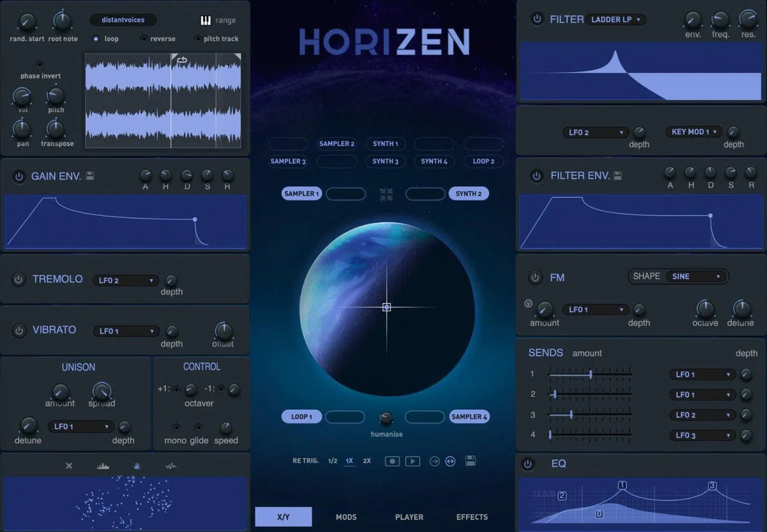
Task: Enable pitch track for the sampler
Action: tap(198, 38)
